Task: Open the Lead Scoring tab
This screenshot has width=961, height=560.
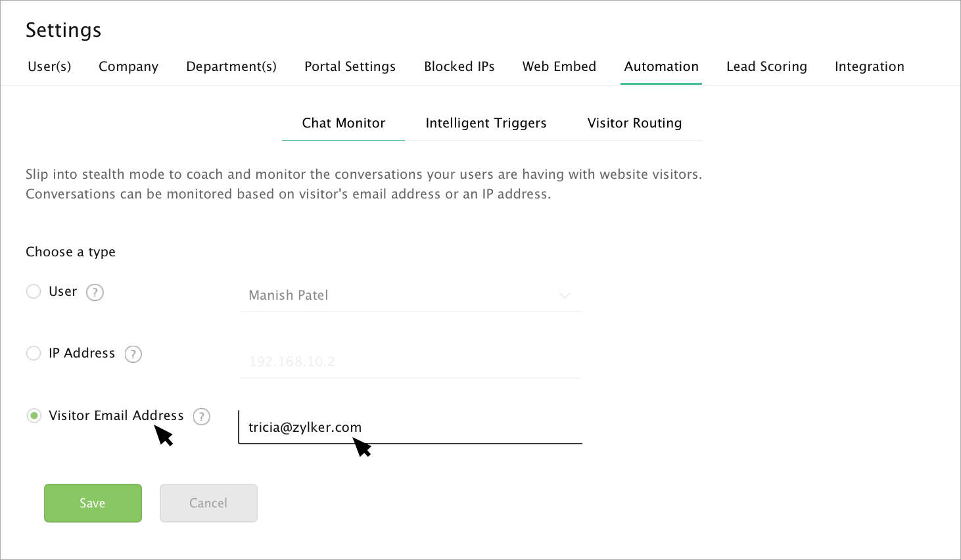Action: tap(766, 66)
